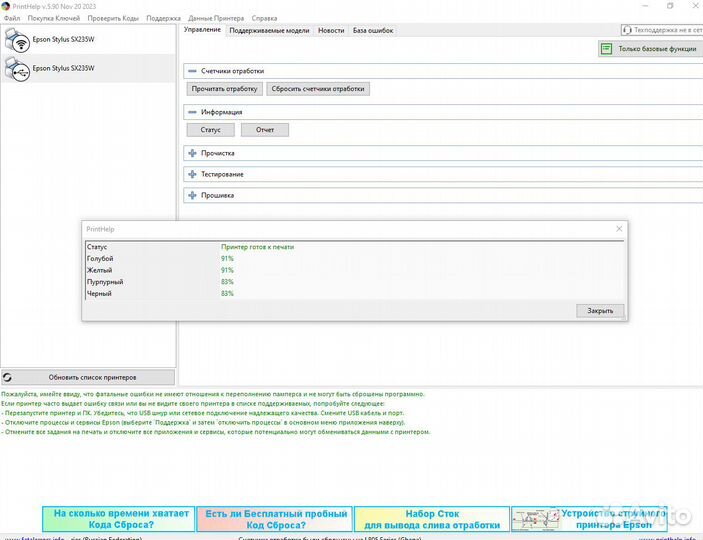Open the База ошибок tab
Viewport: 703px width, 540px height.
tap(372, 31)
